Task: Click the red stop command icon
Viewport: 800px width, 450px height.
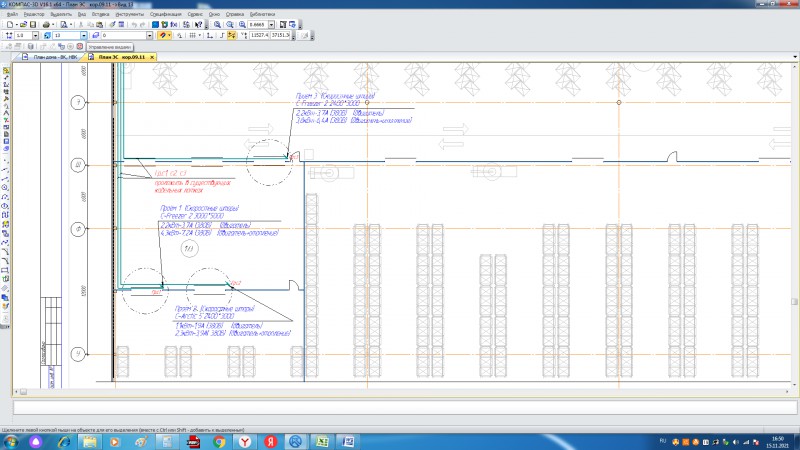Action: tap(80, 46)
